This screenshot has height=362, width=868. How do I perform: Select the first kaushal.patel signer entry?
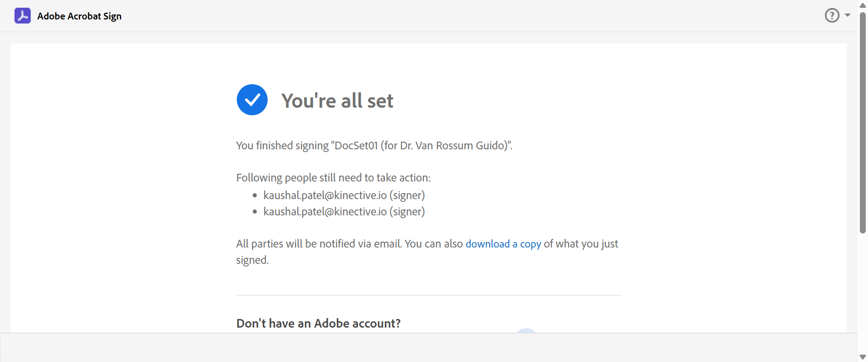click(344, 195)
